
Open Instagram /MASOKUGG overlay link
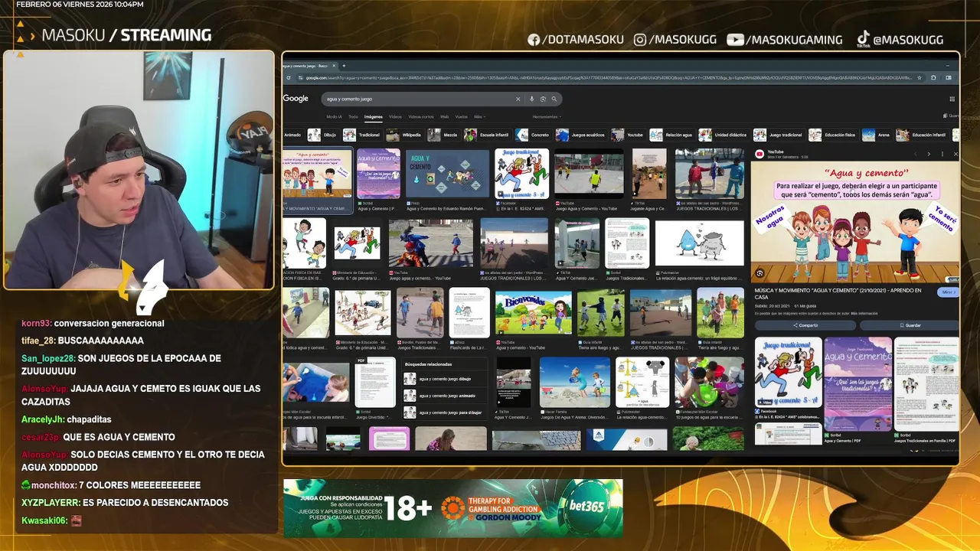675,40
